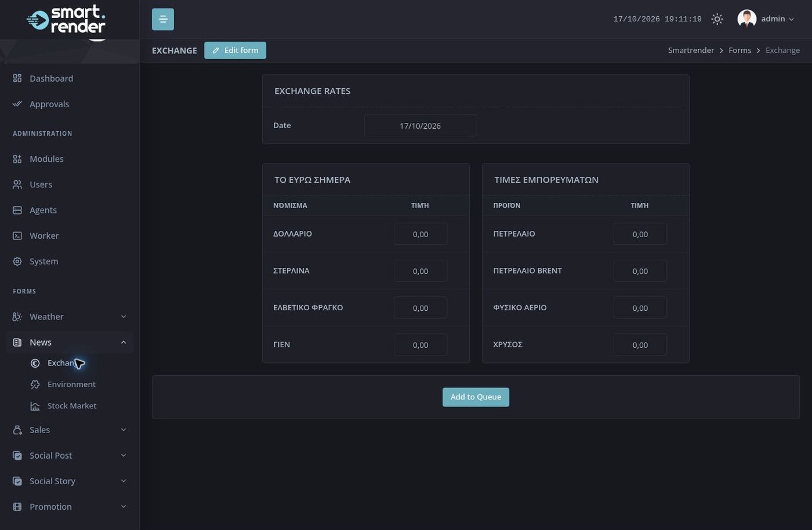Viewport: 812px width, 530px height.
Task: Open the admin user dropdown
Action: [x=766, y=19]
